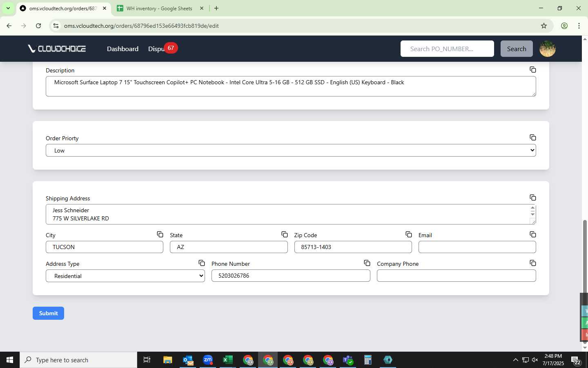Click the City field containing TUCSON

point(105,247)
